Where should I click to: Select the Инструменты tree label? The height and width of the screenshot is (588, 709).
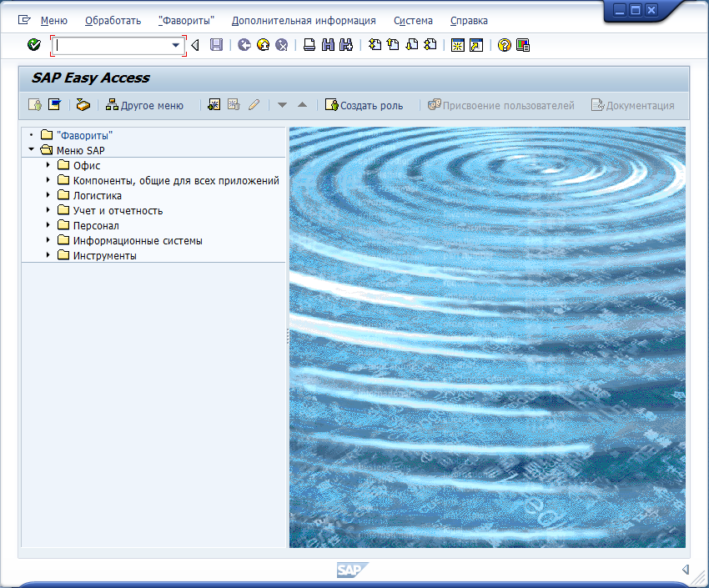105,255
